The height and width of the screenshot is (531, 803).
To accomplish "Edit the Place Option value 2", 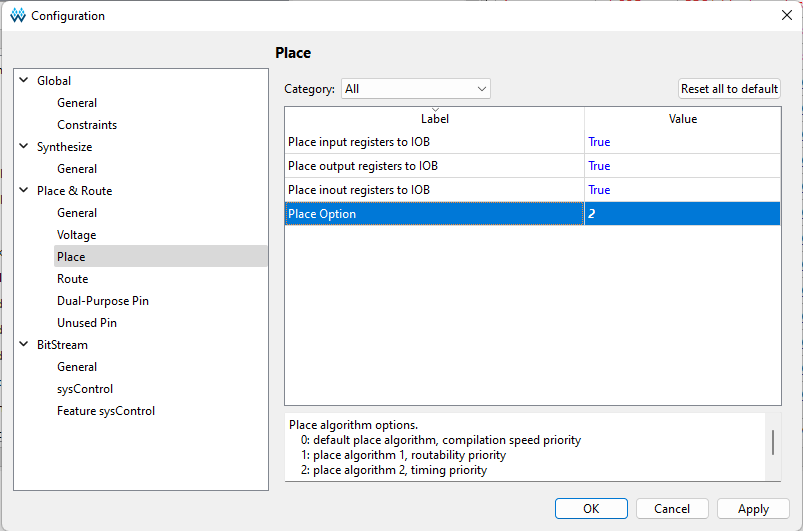I will (683, 214).
